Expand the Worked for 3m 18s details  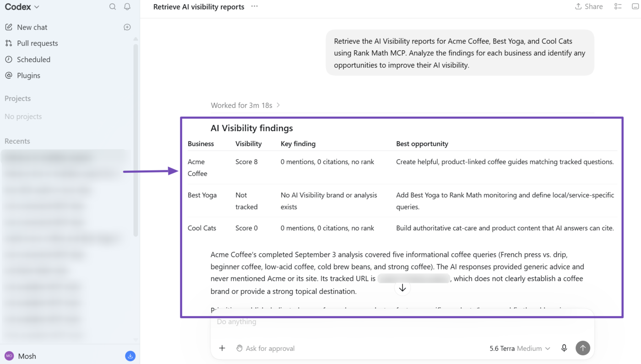pos(245,105)
